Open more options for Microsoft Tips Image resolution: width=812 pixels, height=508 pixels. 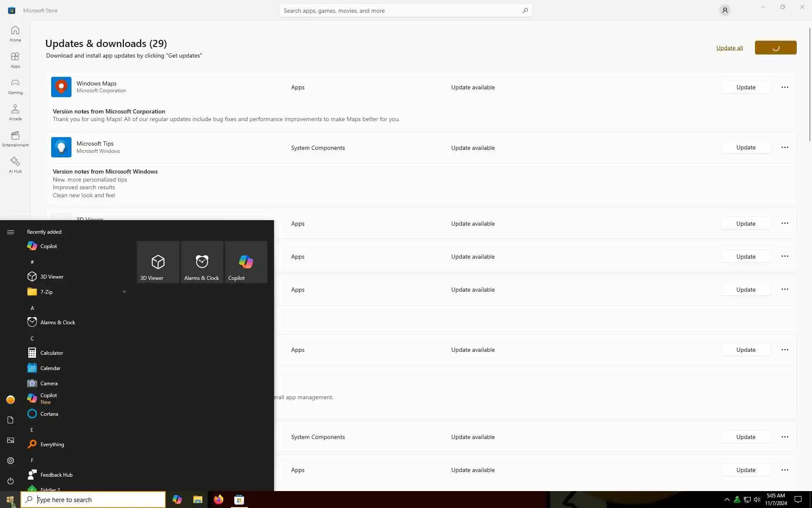pyautogui.click(x=785, y=147)
